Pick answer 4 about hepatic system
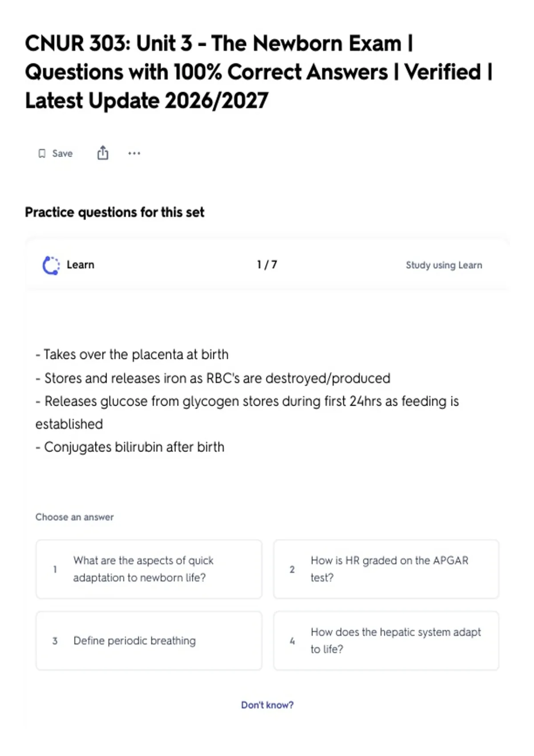The image size is (534, 756). tap(386, 641)
